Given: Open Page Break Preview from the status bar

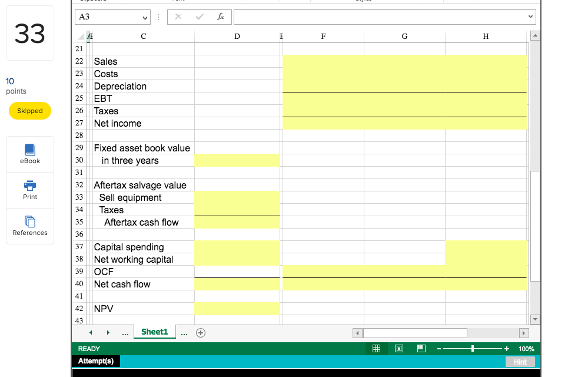Looking at the screenshot, I should 421,348.
